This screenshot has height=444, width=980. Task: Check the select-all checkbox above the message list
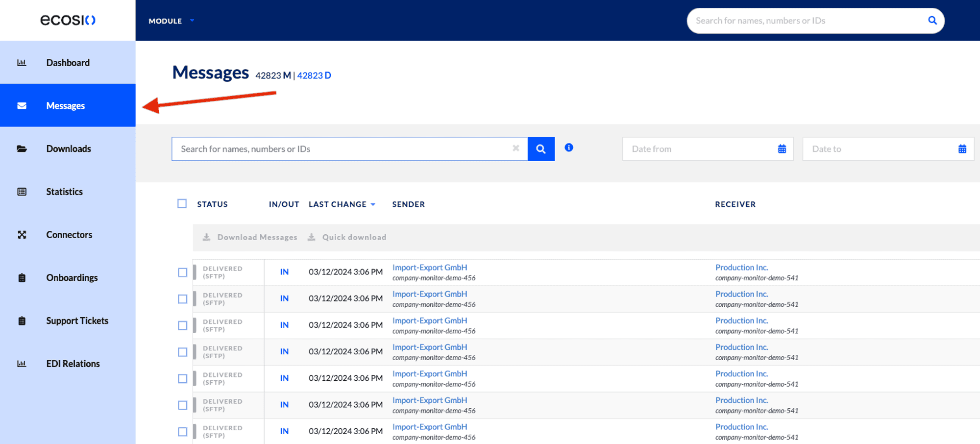182,203
